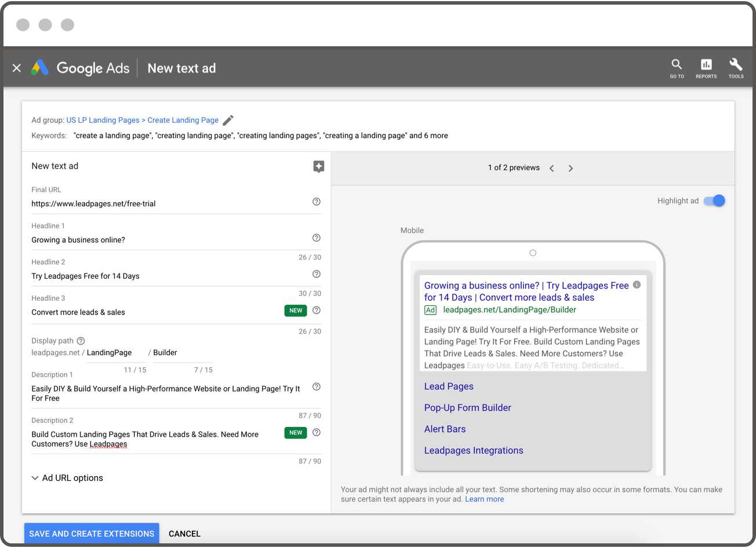Open the Tools menu
Viewport: 756px width, 548px height.
click(735, 67)
